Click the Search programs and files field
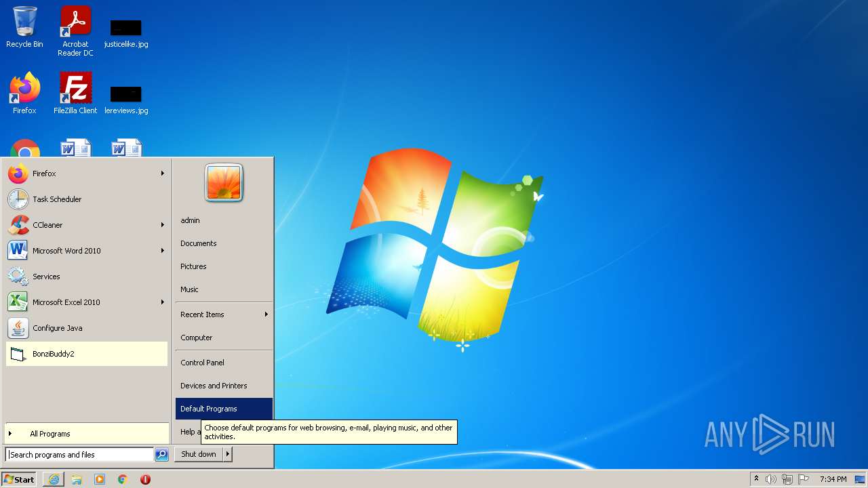 (79, 455)
